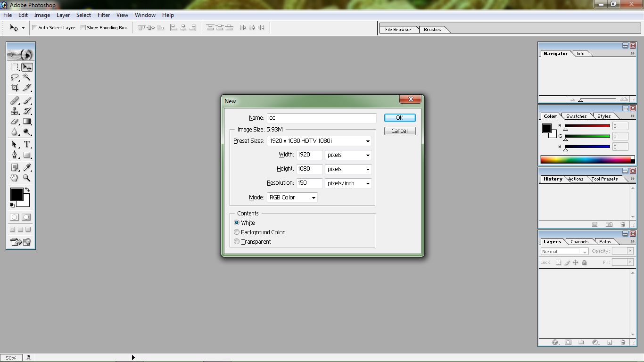Choose Transparent as the new document contents
The height and width of the screenshot is (362, 644).
tap(237, 241)
